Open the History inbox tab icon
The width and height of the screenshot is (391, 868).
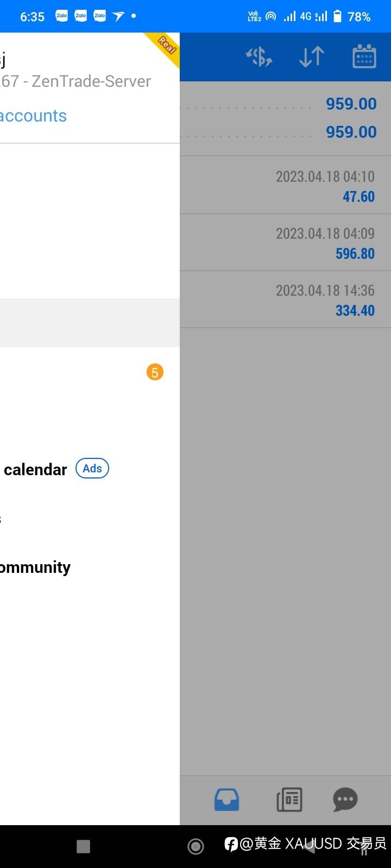[x=226, y=800]
